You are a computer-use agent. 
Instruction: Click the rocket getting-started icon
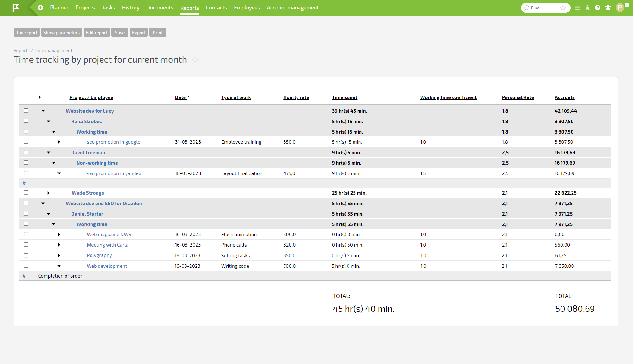(x=587, y=8)
